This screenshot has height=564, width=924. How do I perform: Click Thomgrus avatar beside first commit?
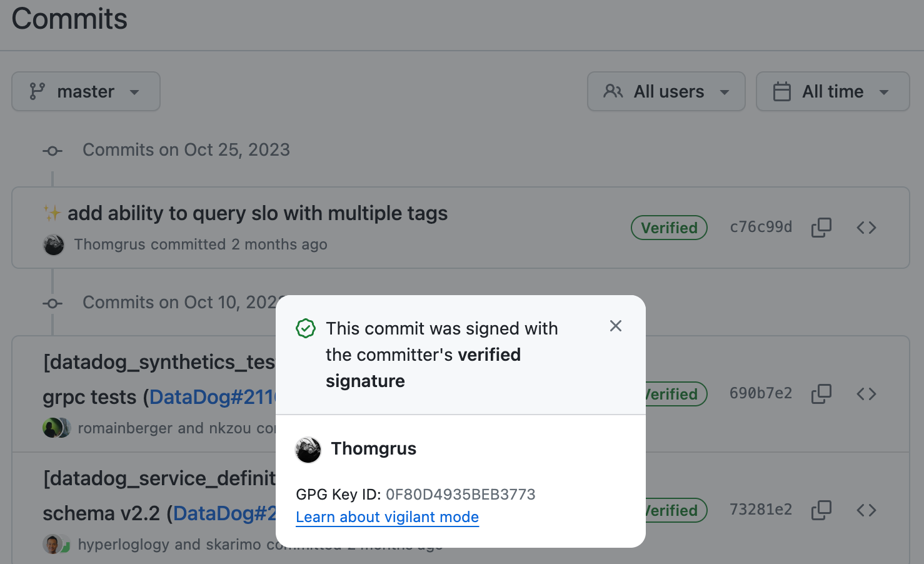tap(54, 244)
